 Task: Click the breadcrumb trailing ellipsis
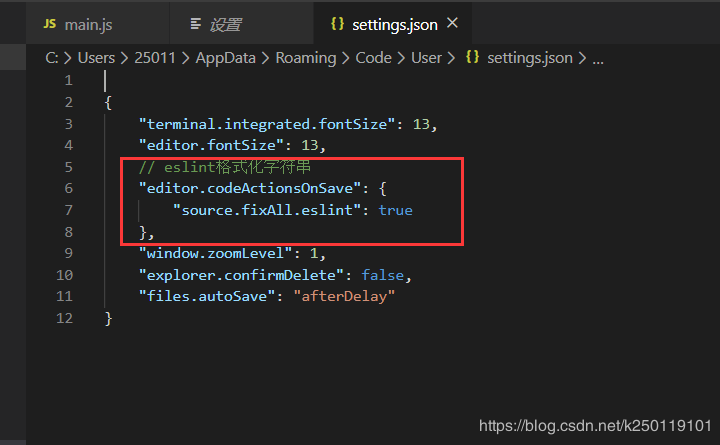598,58
